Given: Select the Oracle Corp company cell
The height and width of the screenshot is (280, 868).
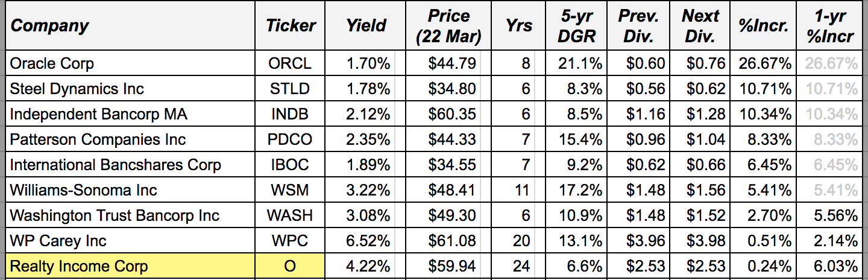Looking at the screenshot, I should (130, 63).
